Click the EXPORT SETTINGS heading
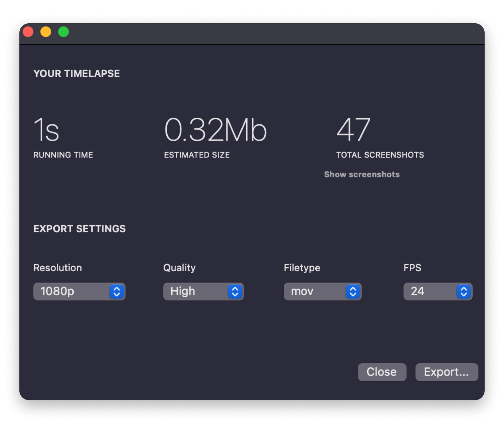The width and height of the screenshot is (504, 426). [x=79, y=229]
